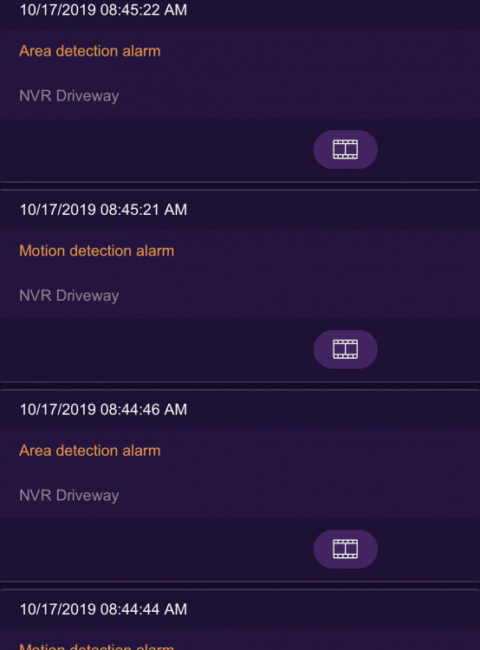480x650 pixels.
Task: Select the 10/17/2019 08:45:22 AM timestamp header
Action: point(103,10)
